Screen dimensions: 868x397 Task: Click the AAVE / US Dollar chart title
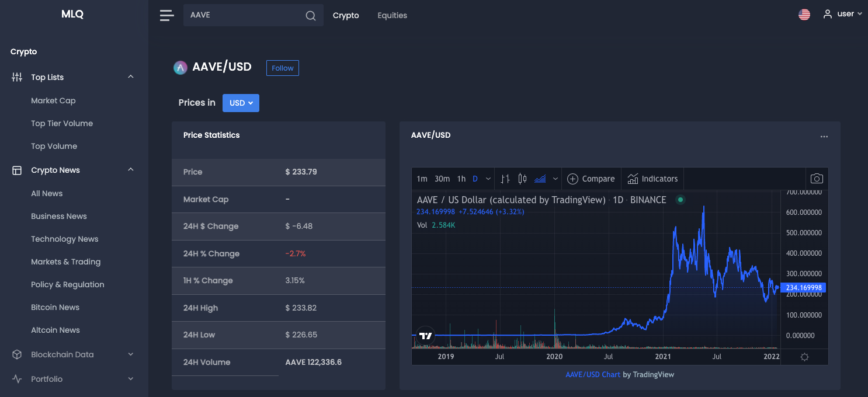(x=541, y=200)
